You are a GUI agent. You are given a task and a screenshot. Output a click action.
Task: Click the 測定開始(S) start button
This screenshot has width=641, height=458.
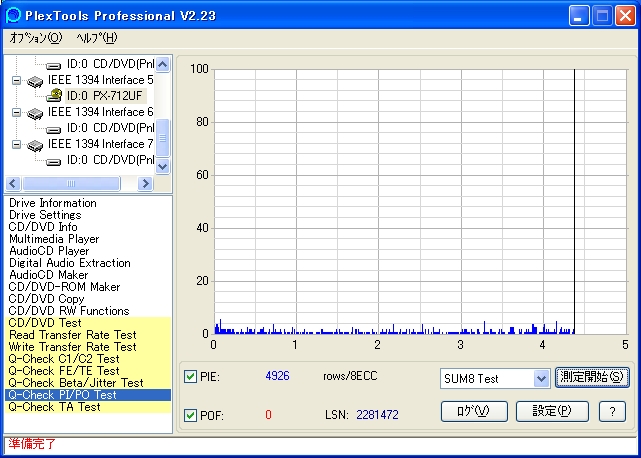click(592, 377)
